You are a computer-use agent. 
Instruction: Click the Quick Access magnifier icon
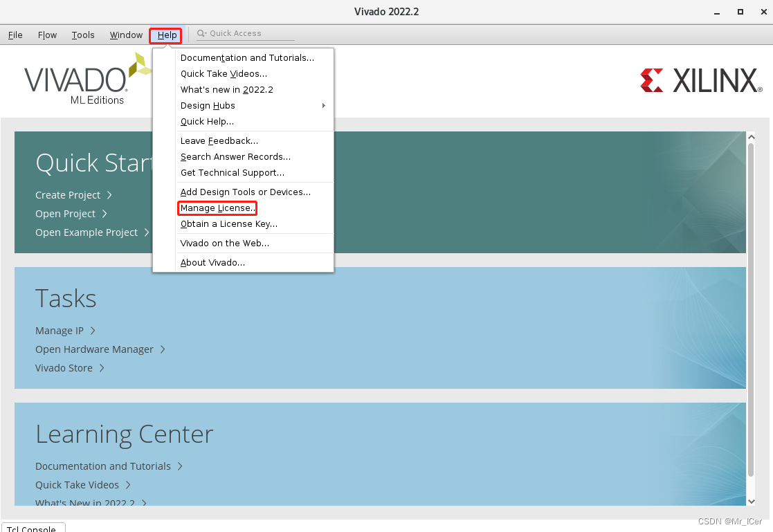pos(201,33)
